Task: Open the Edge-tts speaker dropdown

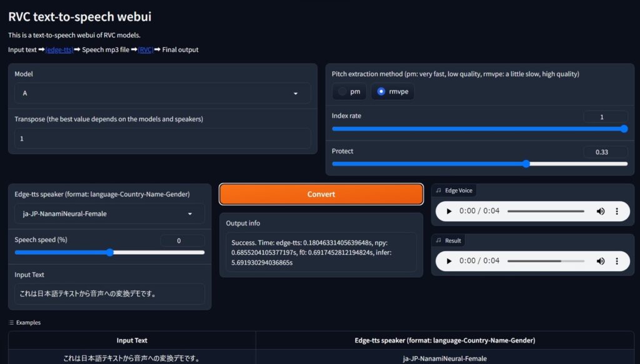Action: pyautogui.click(x=110, y=214)
